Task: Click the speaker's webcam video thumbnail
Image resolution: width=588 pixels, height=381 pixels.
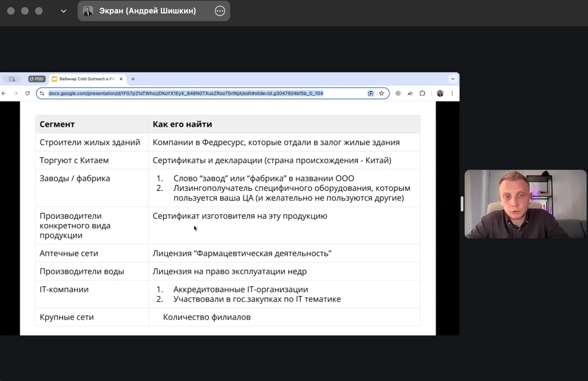Action: pyautogui.click(x=525, y=204)
